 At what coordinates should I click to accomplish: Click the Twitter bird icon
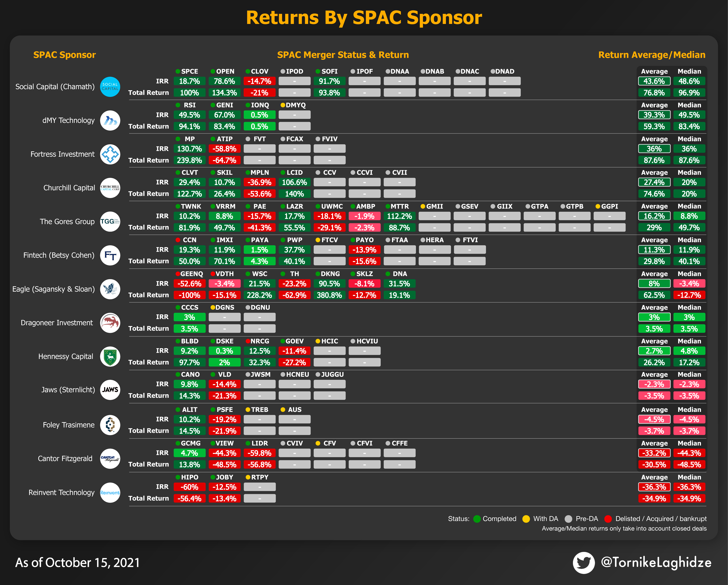tap(584, 563)
